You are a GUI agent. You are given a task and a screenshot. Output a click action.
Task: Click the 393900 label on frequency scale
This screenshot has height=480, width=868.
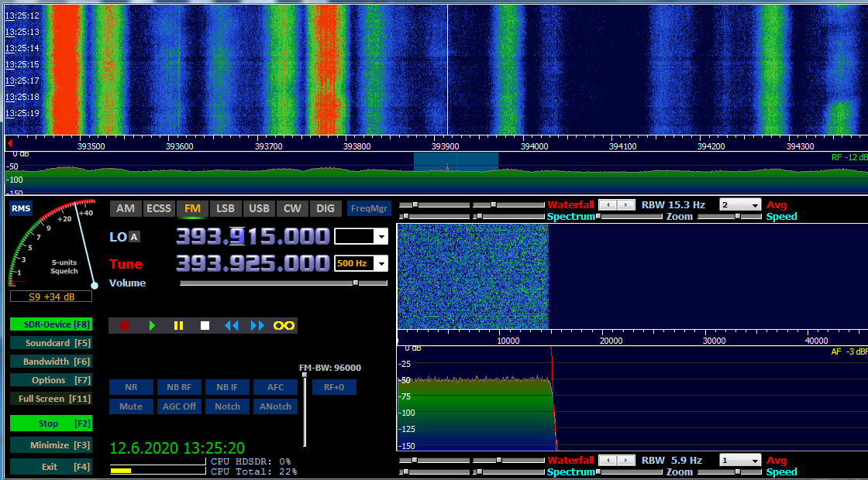[446, 146]
